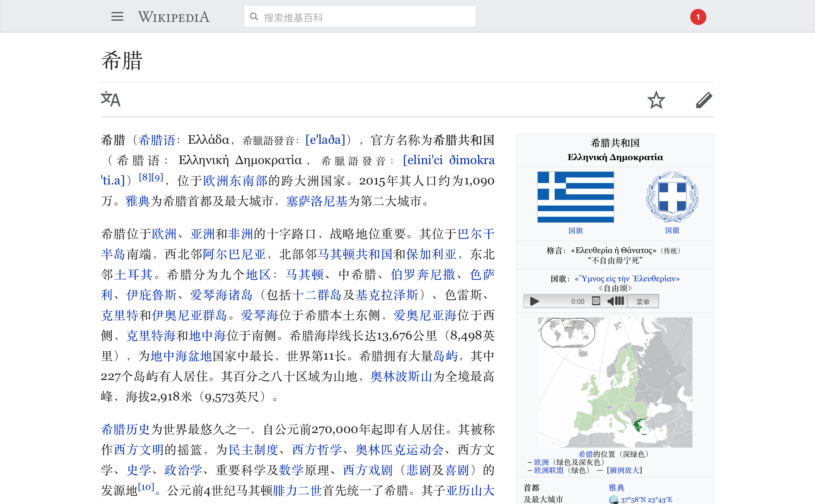Open the 欧洲联盟 legend link

[x=549, y=470]
